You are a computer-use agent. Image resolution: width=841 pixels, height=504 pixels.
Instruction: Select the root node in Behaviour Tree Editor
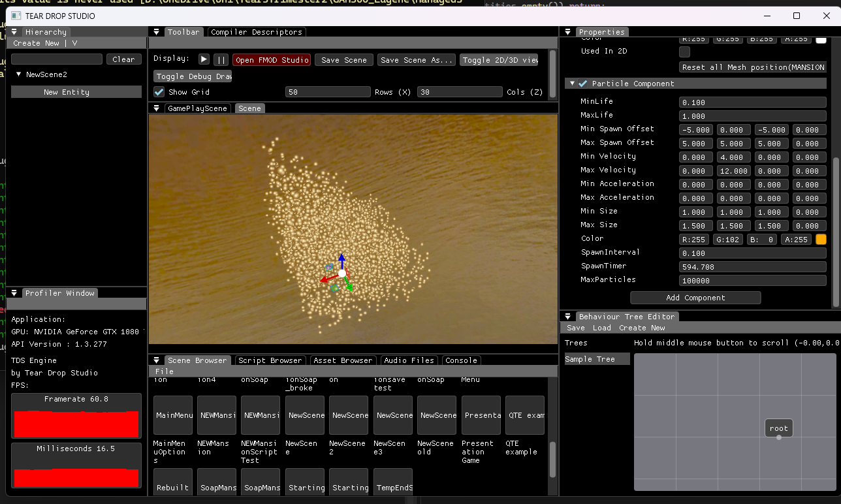click(x=778, y=428)
